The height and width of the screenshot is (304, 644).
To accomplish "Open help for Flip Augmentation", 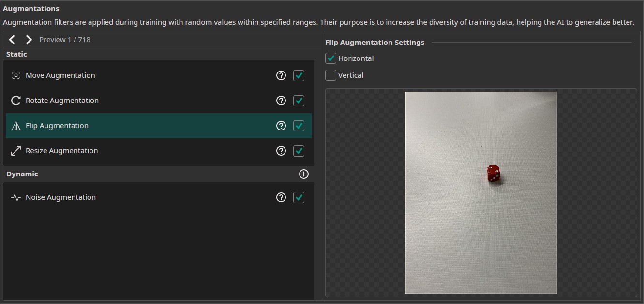I will 281,126.
